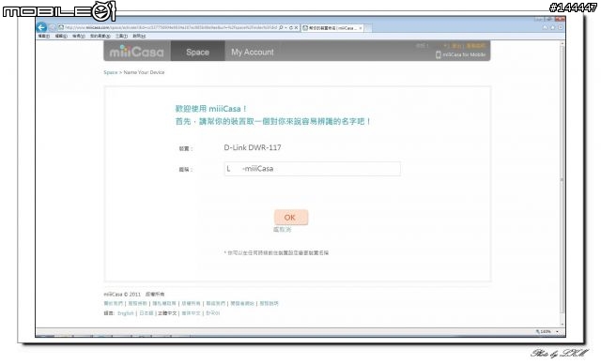The height and width of the screenshot is (364, 601).
Task: Click the search magnifier in address bar
Action: tap(281, 27)
